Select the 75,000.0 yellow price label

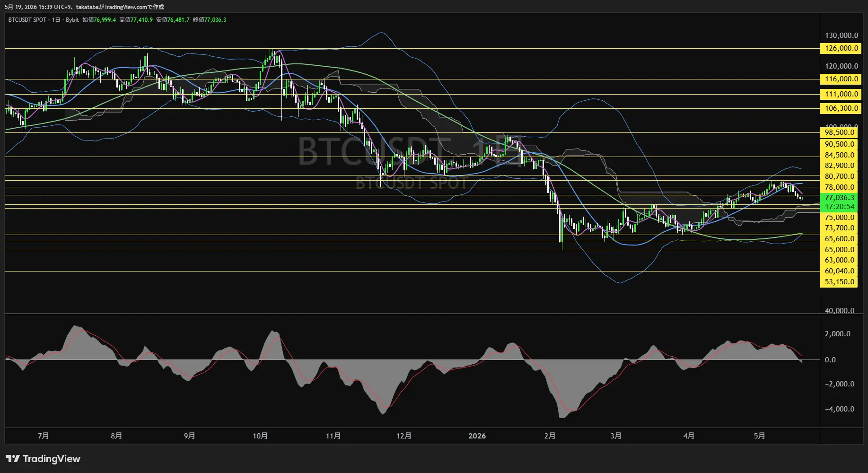coord(839,218)
